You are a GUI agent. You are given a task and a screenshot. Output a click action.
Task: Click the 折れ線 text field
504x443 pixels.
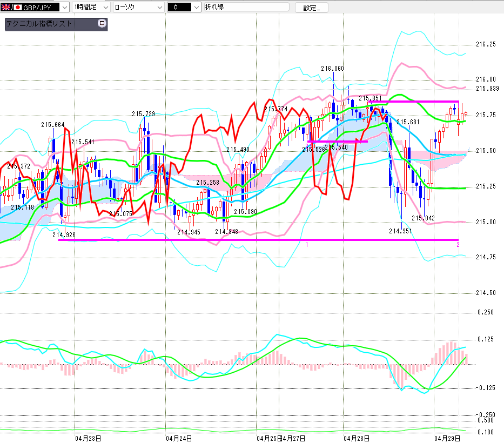[246, 8]
